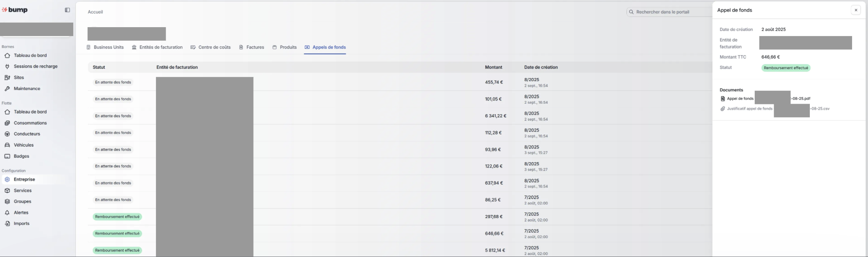
Task: Open the Maintenance wrench icon
Action: click(x=7, y=89)
